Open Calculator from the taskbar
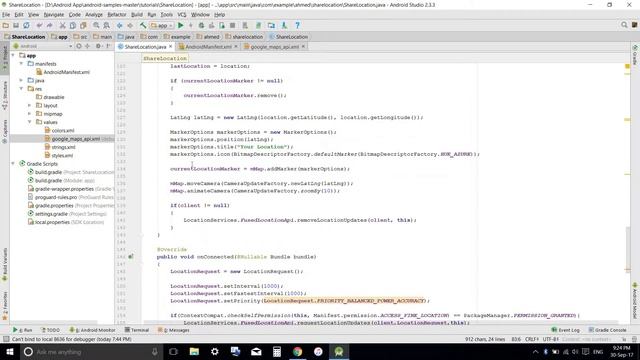 pos(277,351)
